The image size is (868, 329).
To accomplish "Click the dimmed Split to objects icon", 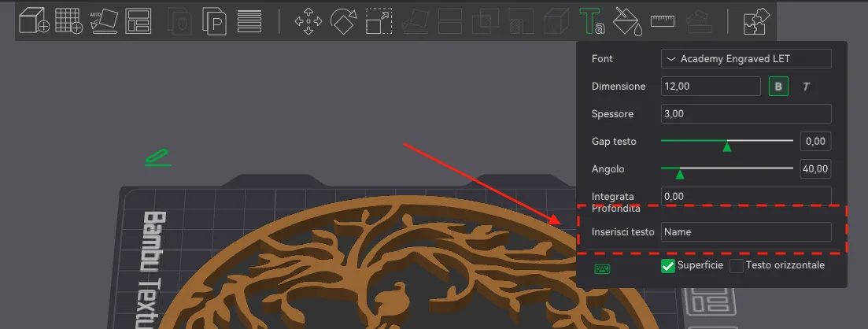I will [180, 21].
